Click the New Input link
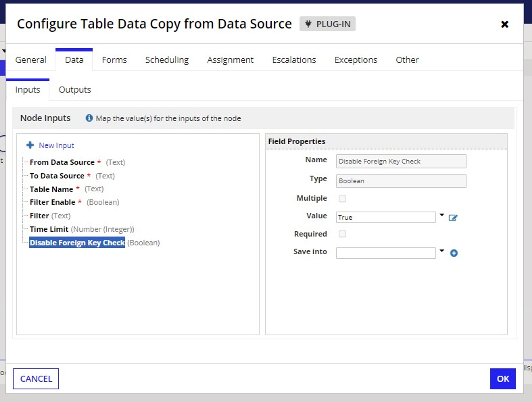 coord(56,145)
